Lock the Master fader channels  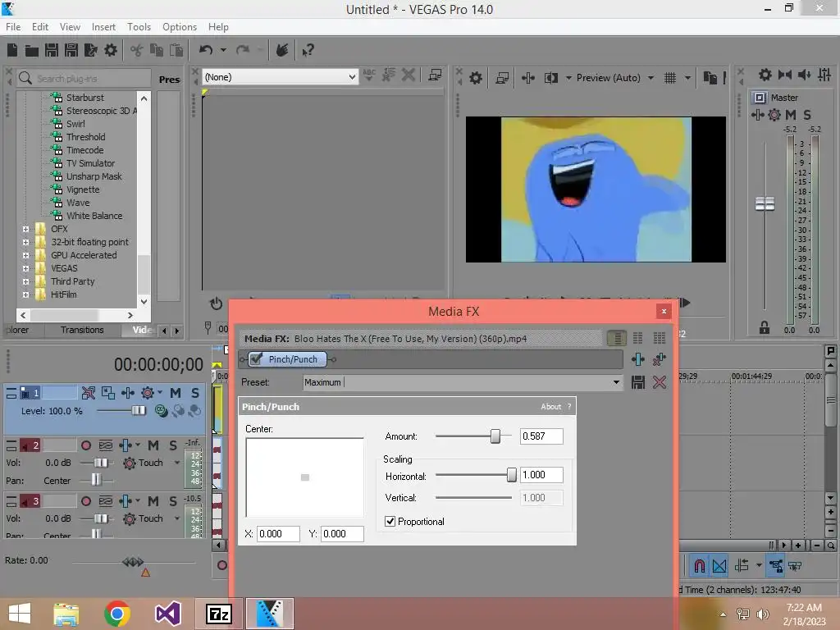pos(765,327)
